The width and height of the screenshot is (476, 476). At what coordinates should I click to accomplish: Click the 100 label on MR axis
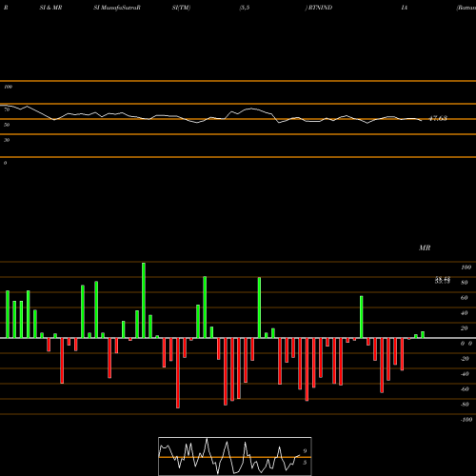pyautogui.click(x=466, y=268)
